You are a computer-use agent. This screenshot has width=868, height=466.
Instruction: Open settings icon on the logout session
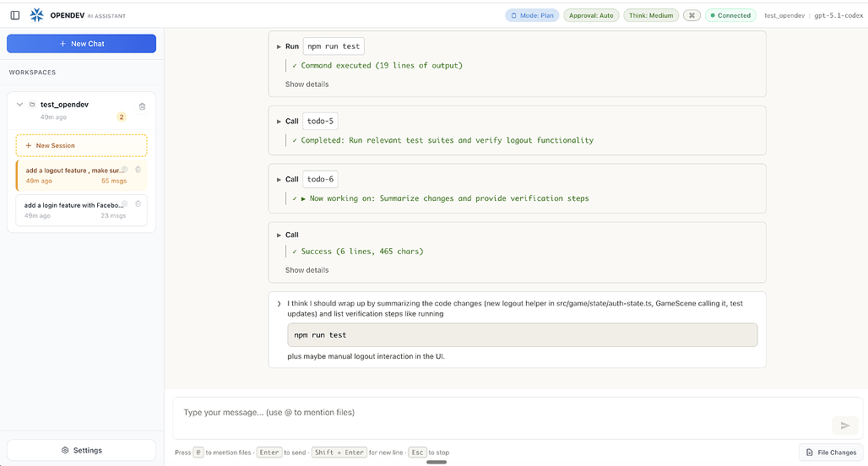click(x=125, y=170)
